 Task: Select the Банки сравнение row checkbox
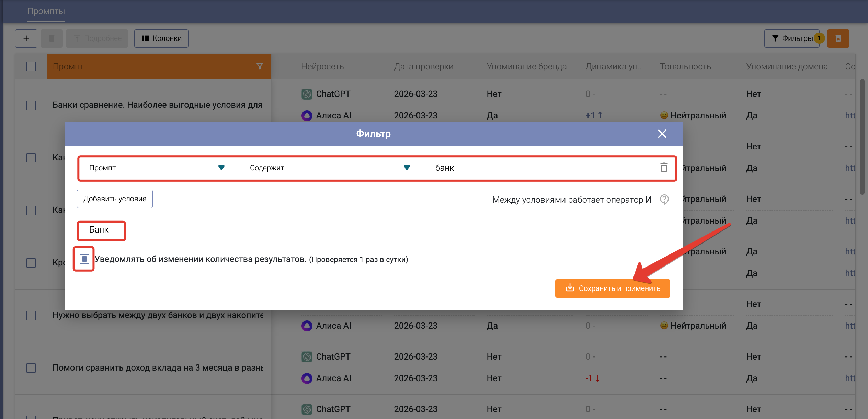(31, 105)
